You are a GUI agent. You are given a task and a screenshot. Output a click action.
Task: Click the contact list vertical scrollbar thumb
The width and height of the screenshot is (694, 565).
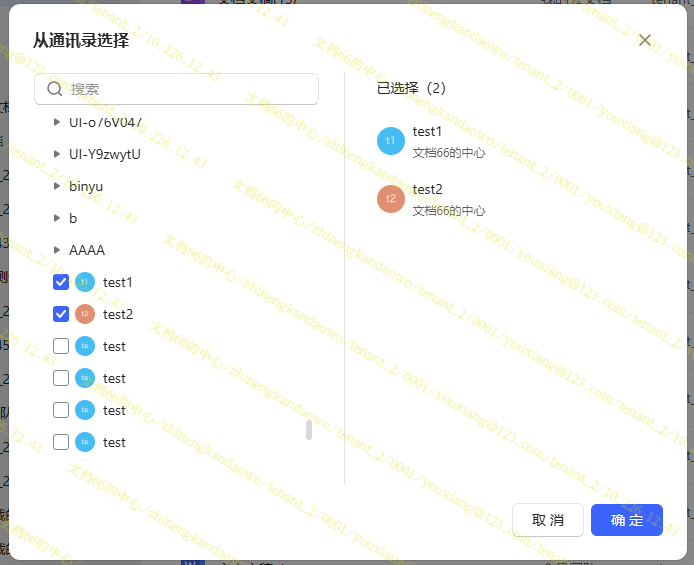coord(308,430)
